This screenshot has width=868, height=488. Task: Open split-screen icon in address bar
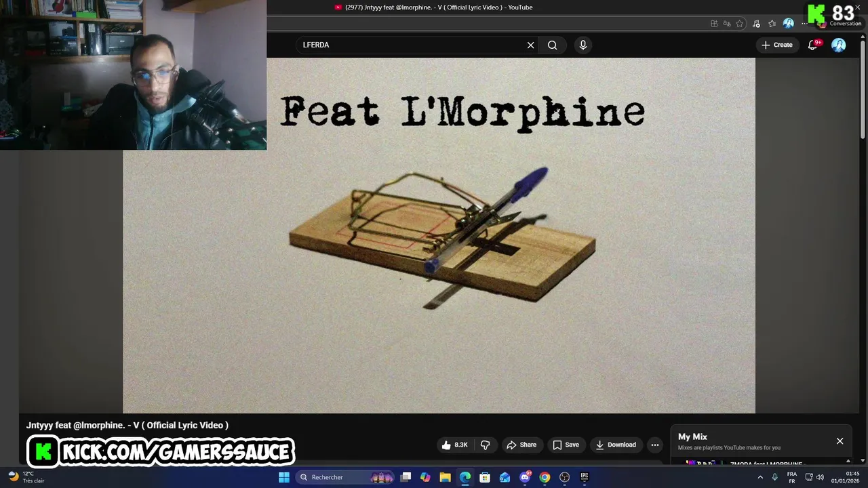coord(714,24)
